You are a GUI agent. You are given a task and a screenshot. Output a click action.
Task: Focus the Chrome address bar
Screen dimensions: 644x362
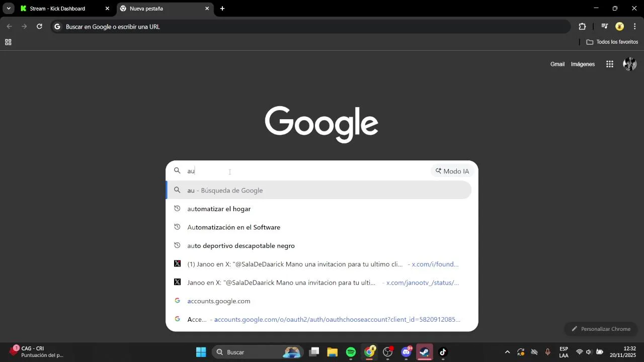[310, 27]
